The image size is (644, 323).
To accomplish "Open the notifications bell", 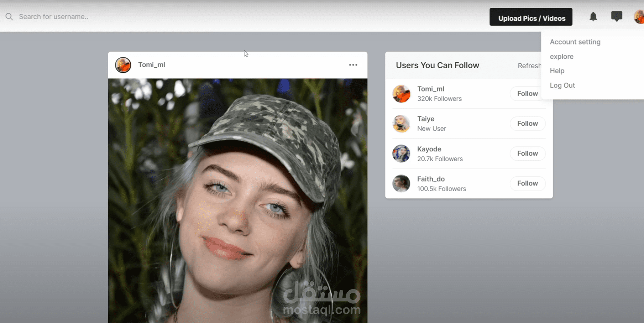I will (593, 17).
